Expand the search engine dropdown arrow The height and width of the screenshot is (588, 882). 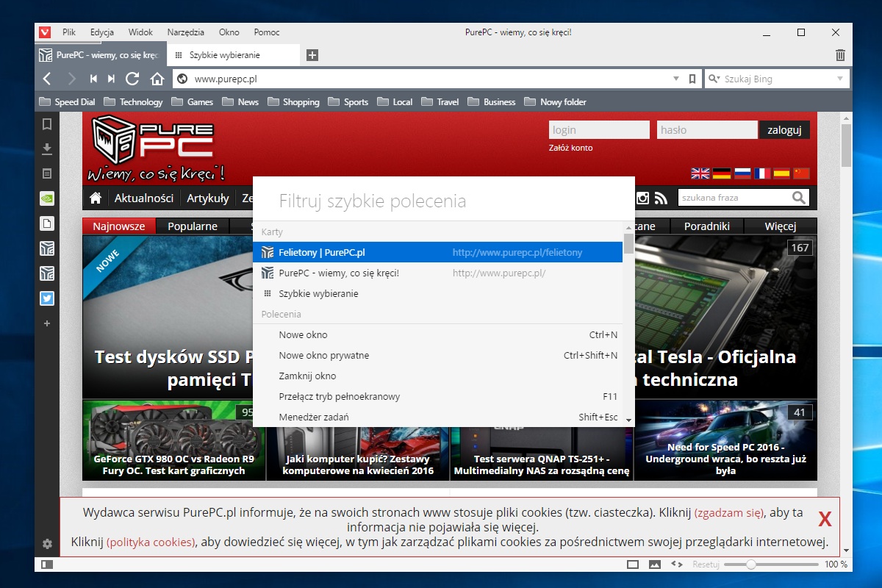[x=840, y=79]
